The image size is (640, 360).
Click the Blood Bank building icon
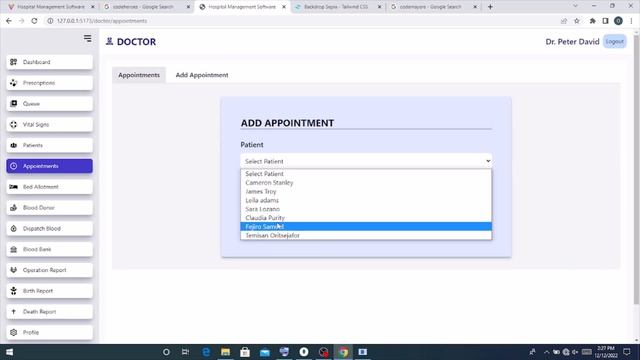click(x=13, y=249)
